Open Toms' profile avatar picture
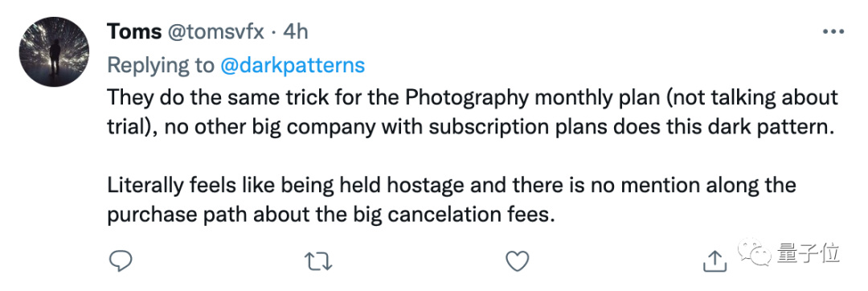 click(55, 51)
